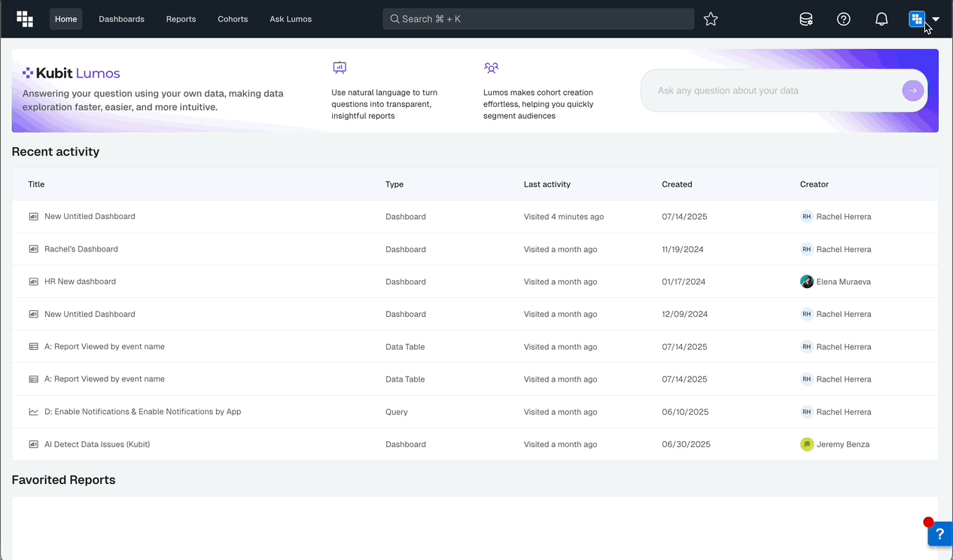Click the 06/30/2025 created date
The width and height of the screenshot is (953, 560).
click(x=687, y=444)
